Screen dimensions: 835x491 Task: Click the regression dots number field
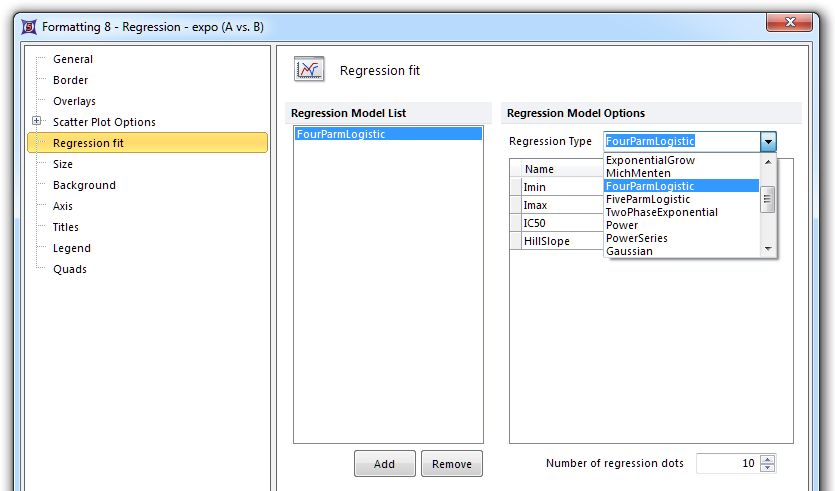click(726, 464)
